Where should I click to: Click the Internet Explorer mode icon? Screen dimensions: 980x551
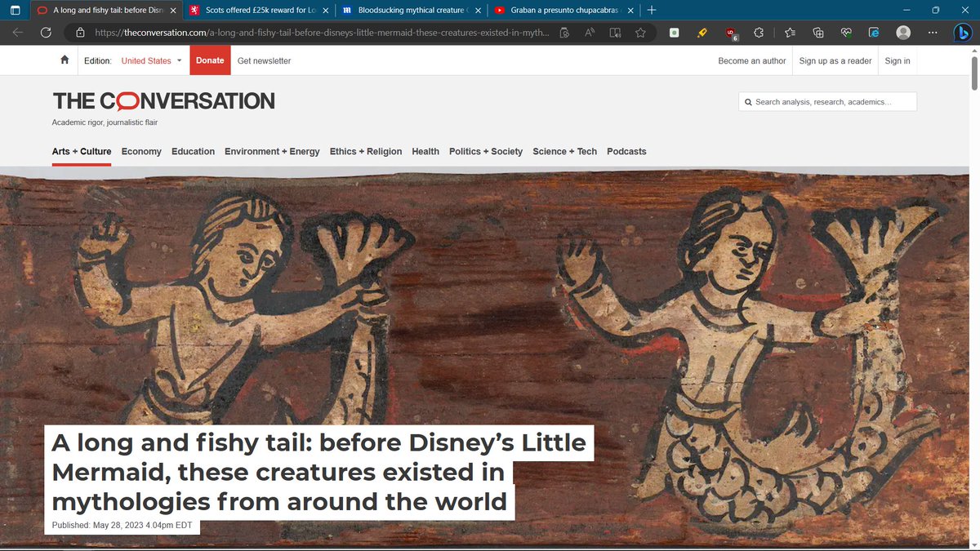tap(874, 33)
